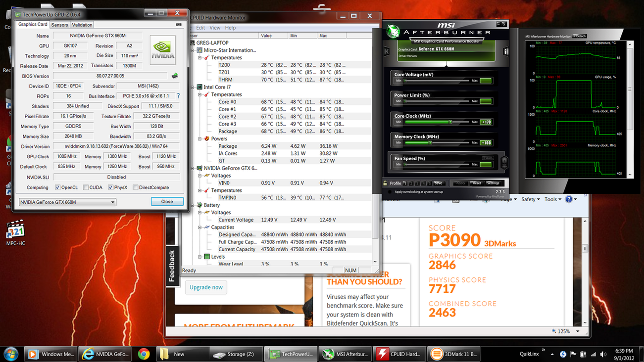Select Afterburner profile slot 1

pos(405,183)
